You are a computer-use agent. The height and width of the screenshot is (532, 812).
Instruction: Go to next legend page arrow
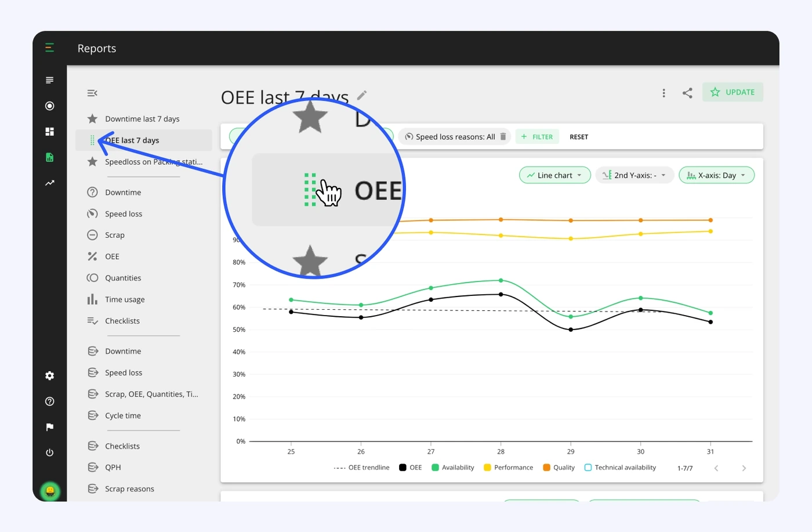coord(744,468)
